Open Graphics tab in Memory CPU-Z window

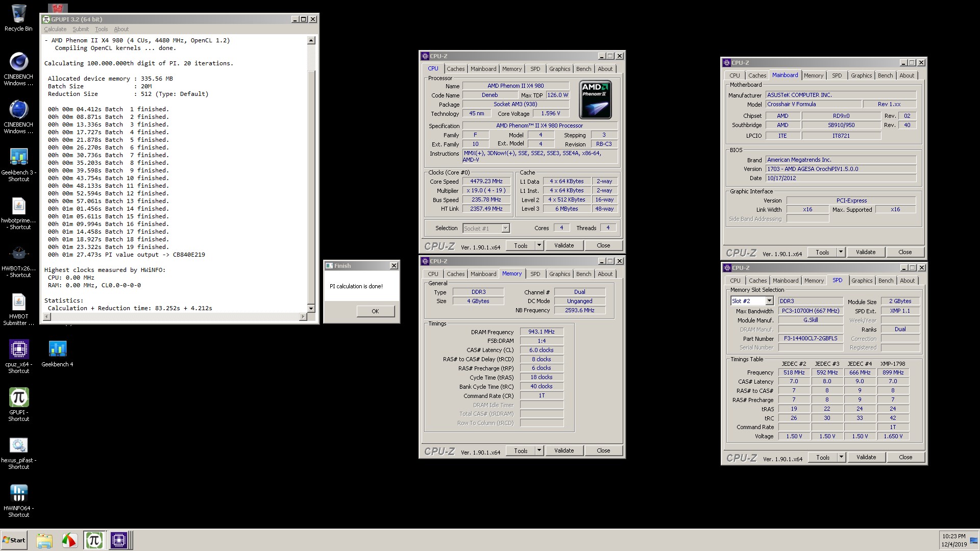coord(559,274)
